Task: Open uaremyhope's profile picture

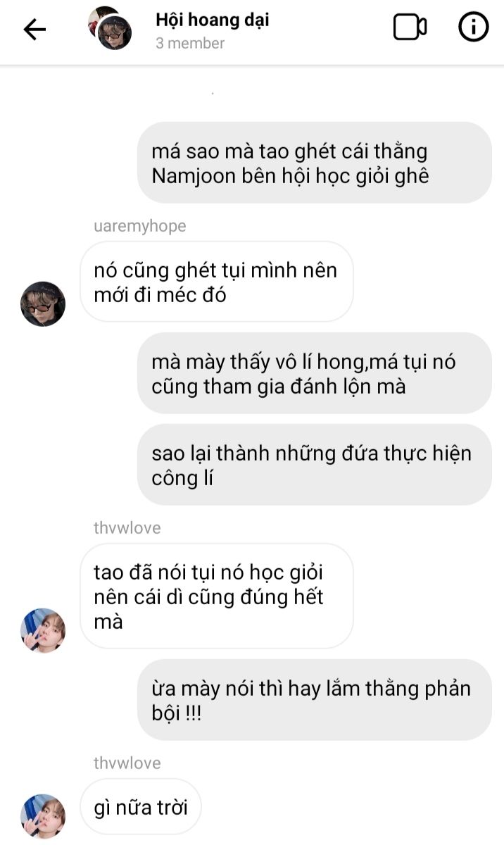Action: [43, 304]
